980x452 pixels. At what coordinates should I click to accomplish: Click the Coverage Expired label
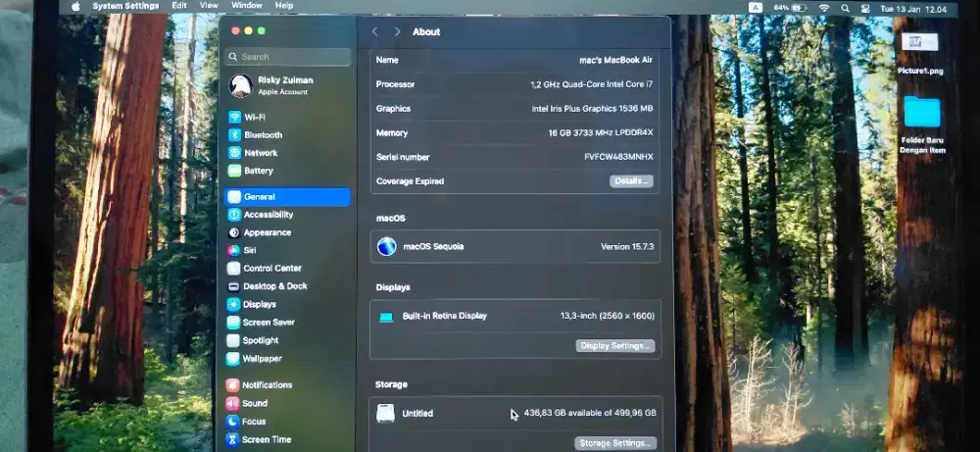pos(410,182)
